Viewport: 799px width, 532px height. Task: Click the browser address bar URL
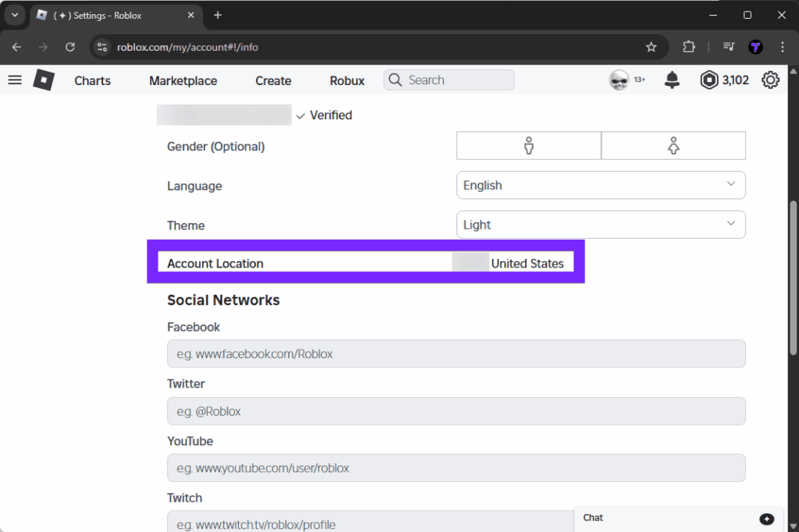pos(187,47)
